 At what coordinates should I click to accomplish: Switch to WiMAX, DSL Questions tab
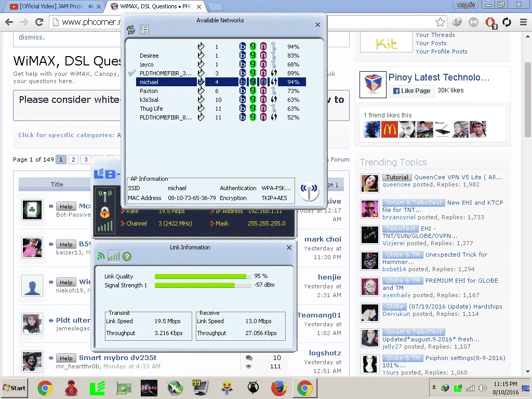pyautogui.click(x=154, y=6)
